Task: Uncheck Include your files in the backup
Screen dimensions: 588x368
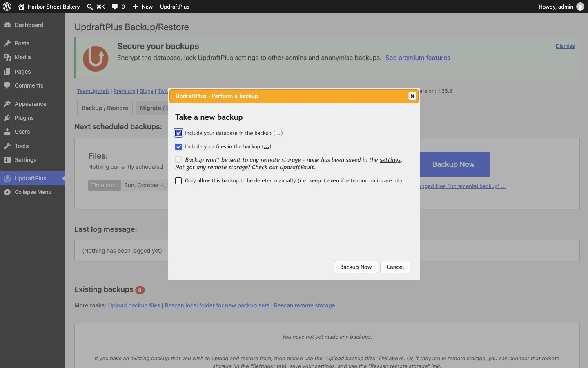Action: [x=178, y=146]
